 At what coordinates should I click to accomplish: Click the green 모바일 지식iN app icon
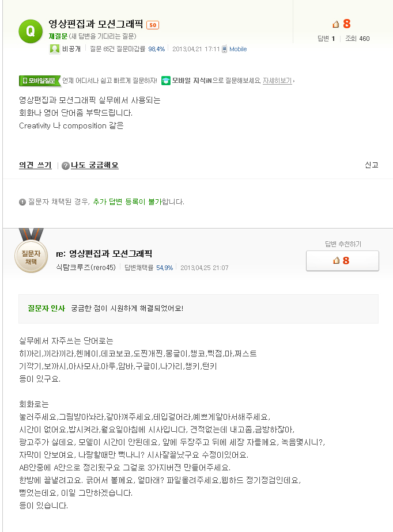[166, 81]
